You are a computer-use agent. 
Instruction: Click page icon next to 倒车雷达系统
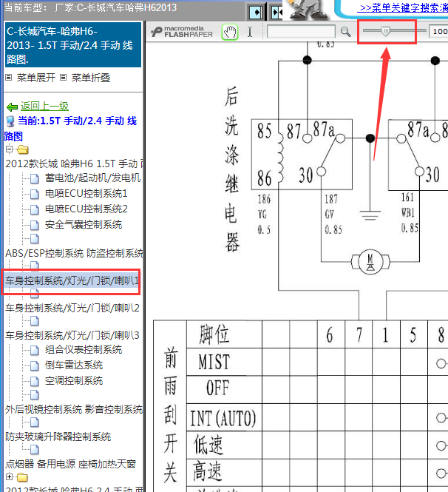click(x=35, y=366)
